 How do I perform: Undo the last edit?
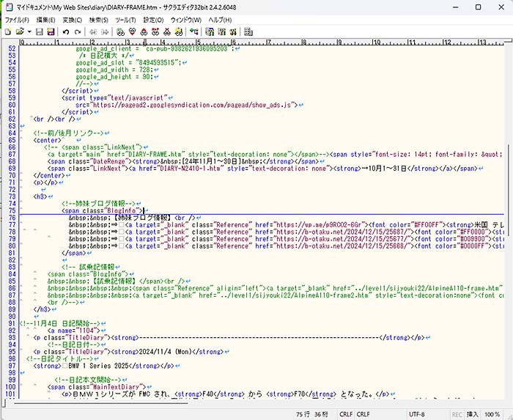click(x=66, y=32)
